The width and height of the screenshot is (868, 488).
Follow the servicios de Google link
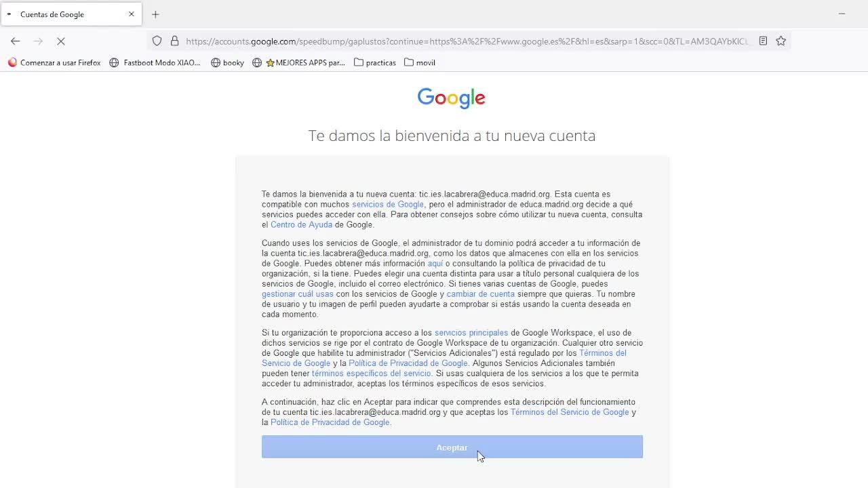[388, 204]
